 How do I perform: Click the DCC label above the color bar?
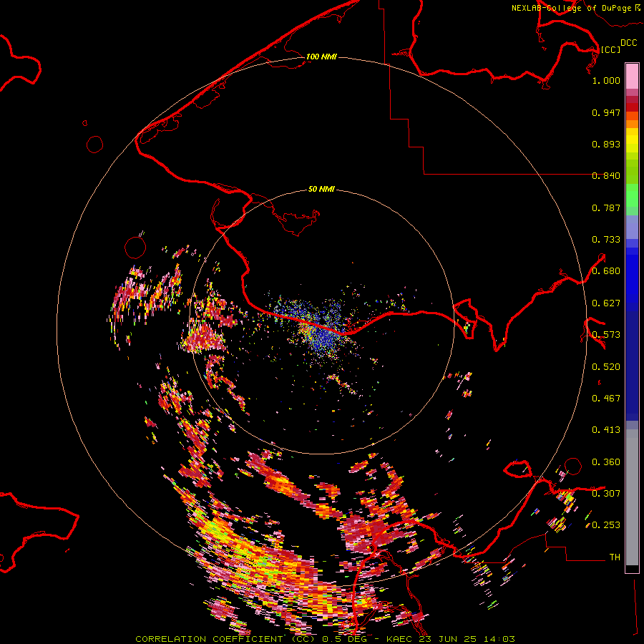(x=629, y=43)
